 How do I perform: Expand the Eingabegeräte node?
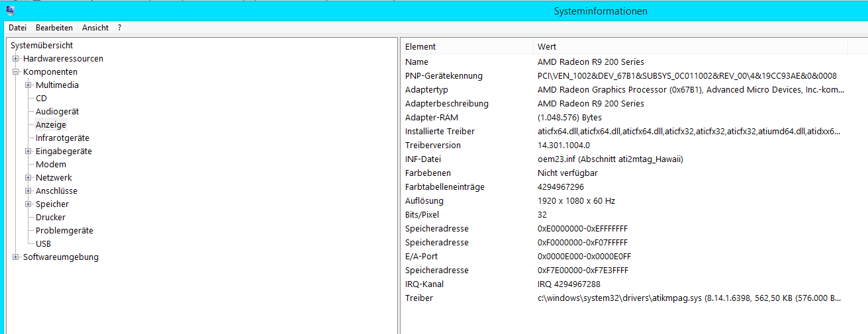pos(28,151)
